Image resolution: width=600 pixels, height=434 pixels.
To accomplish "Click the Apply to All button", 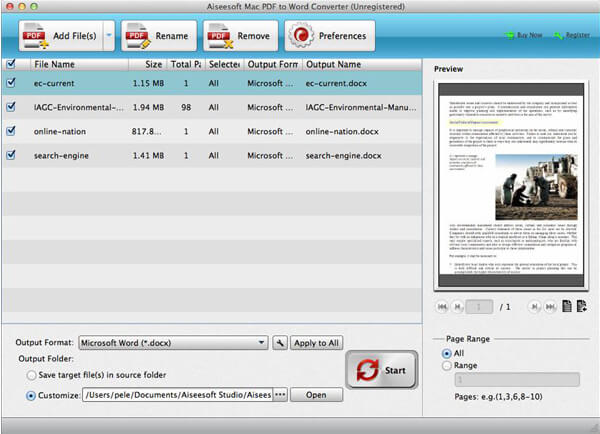I will (x=316, y=343).
